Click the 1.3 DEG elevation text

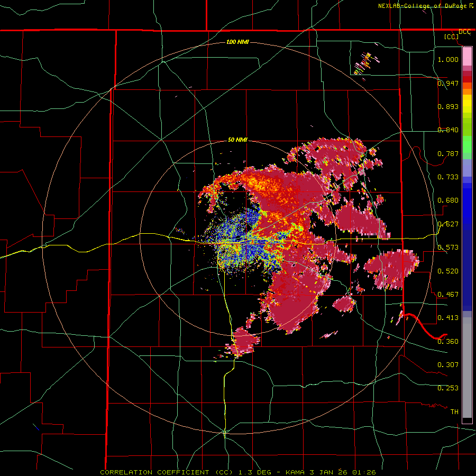[x=255, y=472]
